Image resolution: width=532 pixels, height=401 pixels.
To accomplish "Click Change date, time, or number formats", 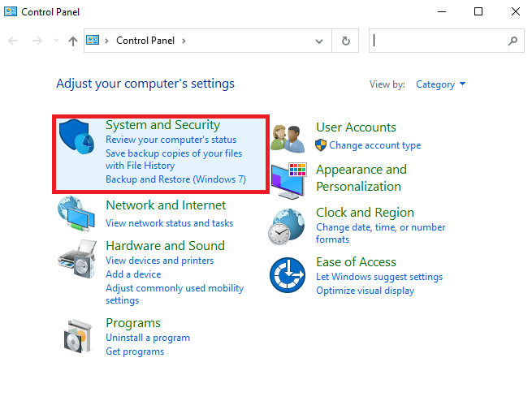I will 381,233.
